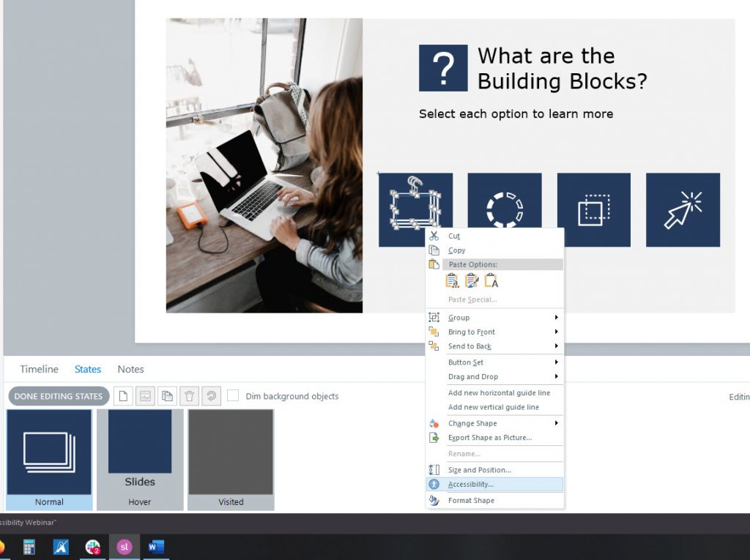Viewport: 750px width, 560px height.
Task: Expand the Button Set submenu
Action: (x=556, y=362)
